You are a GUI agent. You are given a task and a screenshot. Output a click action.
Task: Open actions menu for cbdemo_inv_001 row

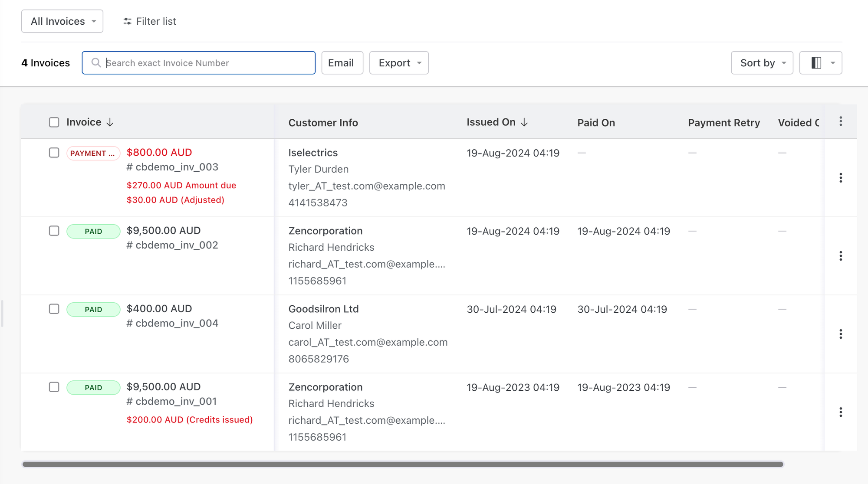[841, 412]
